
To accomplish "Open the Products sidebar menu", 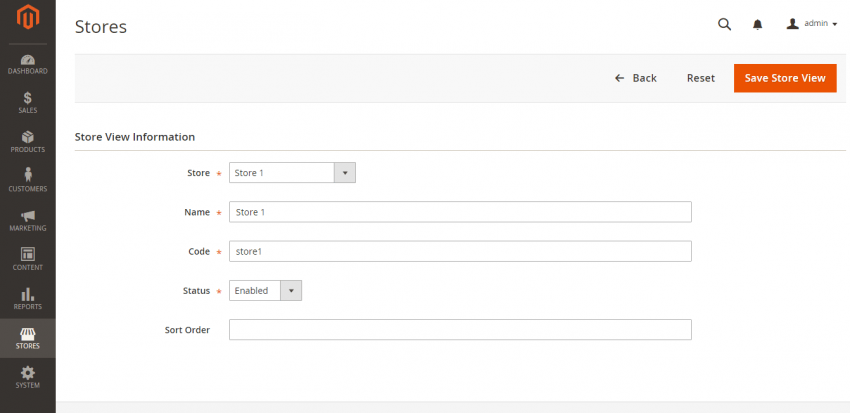I will click(x=28, y=142).
